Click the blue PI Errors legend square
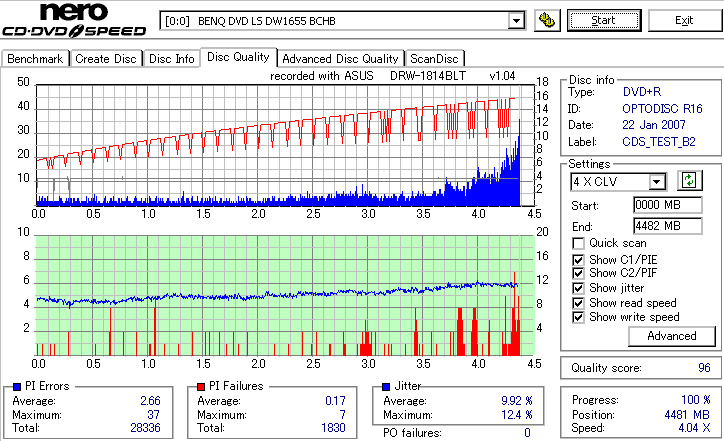 (x=17, y=387)
